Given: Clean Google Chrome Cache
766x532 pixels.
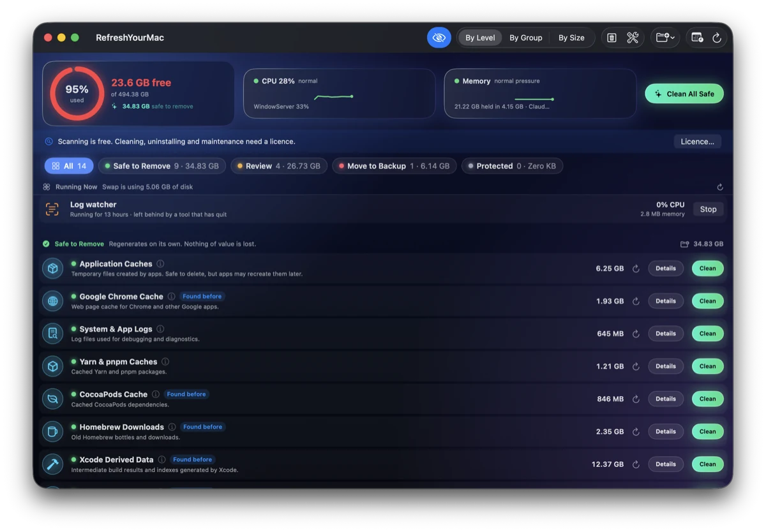Looking at the screenshot, I should tap(708, 301).
